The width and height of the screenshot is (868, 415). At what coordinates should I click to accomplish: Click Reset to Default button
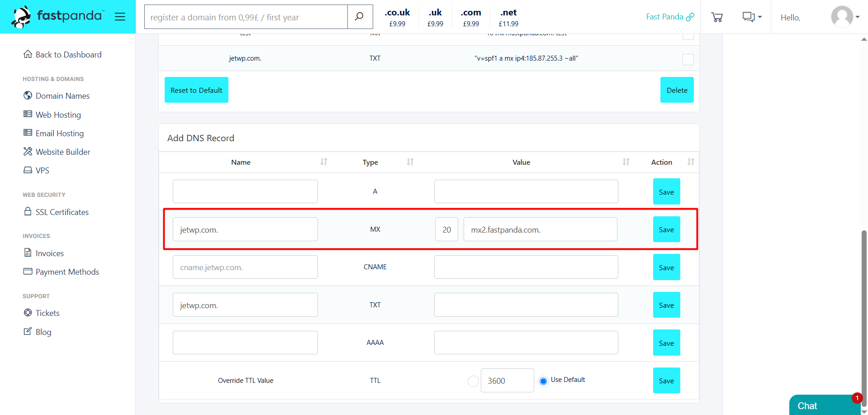196,90
